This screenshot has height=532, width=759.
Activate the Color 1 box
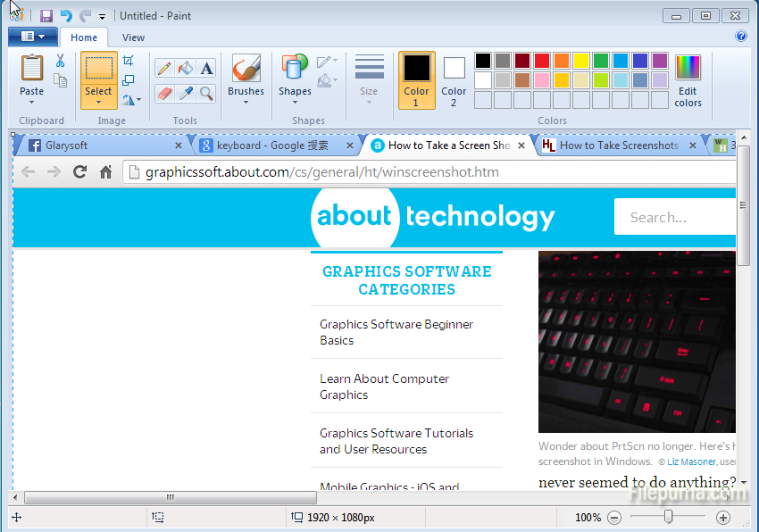click(416, 79)
